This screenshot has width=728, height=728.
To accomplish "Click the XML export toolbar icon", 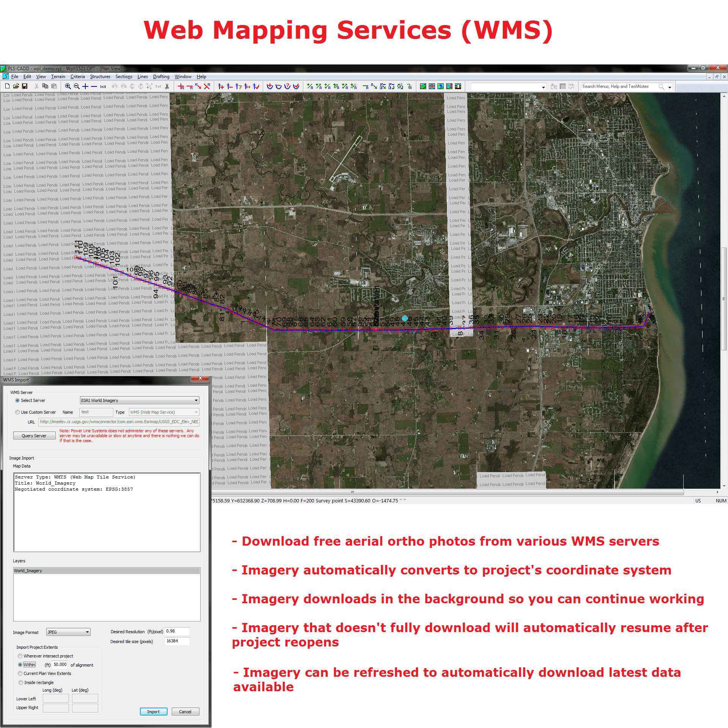I will (x=571, y=86).
